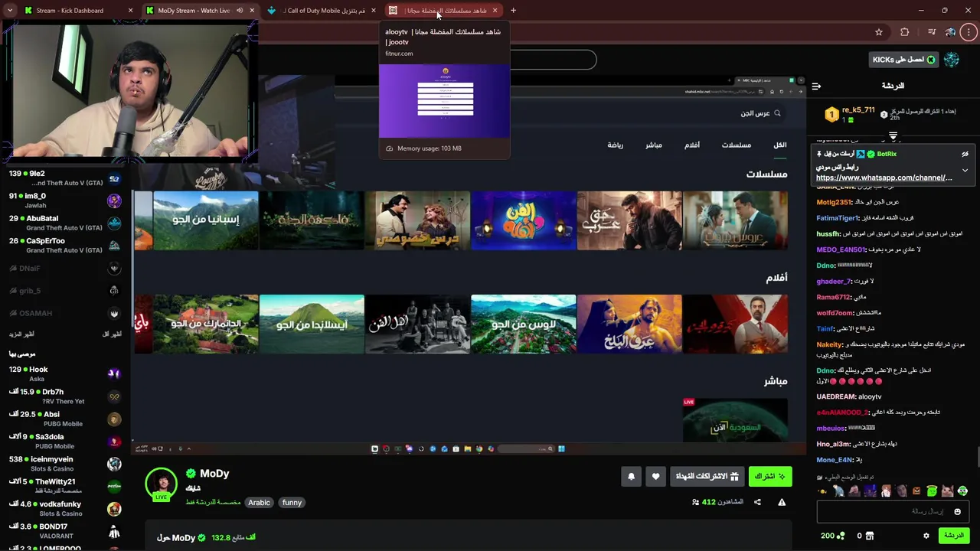
Task: Open recommended channel TheWitty21
Action: 65,486
